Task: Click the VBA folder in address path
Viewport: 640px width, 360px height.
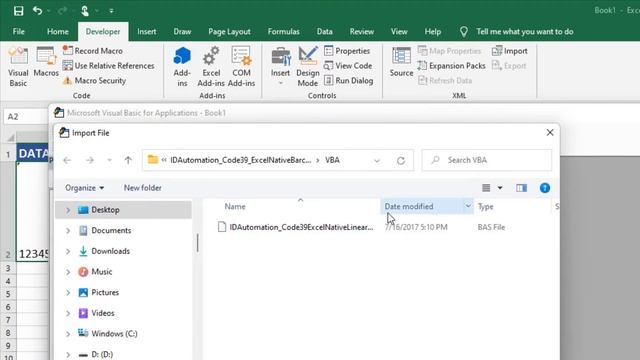Action: [x=332, y=160]
